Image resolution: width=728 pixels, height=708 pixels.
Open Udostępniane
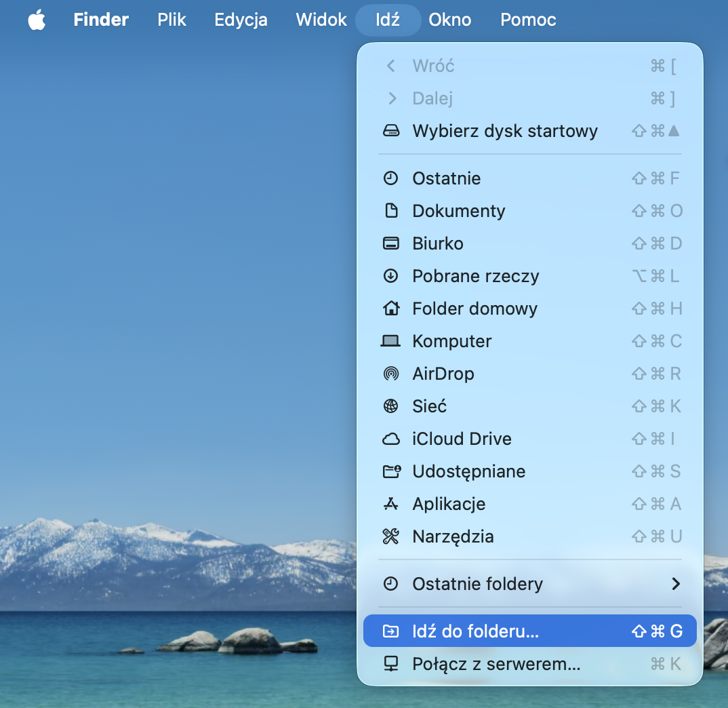(x=530, y=471)
